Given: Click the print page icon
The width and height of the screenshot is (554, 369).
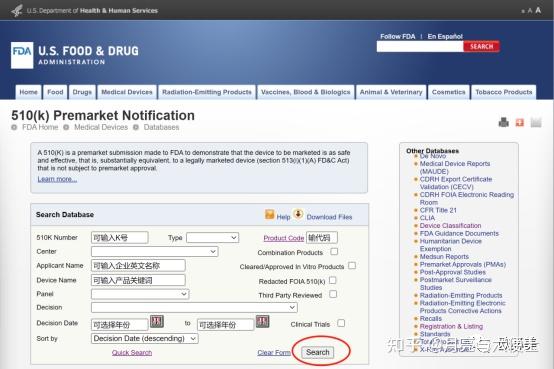Looking at the screenshot, I should pyautogui.click(x=503, y=122).
